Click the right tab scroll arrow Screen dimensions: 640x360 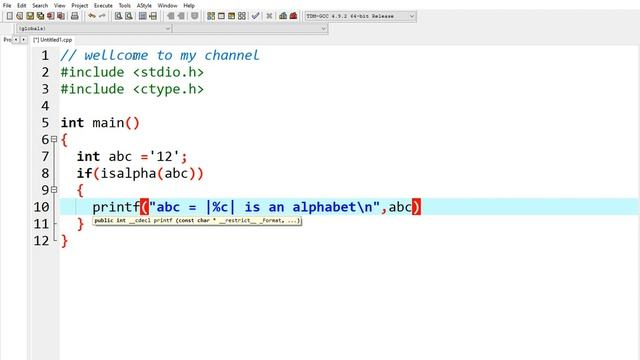(x=23, y=40)
